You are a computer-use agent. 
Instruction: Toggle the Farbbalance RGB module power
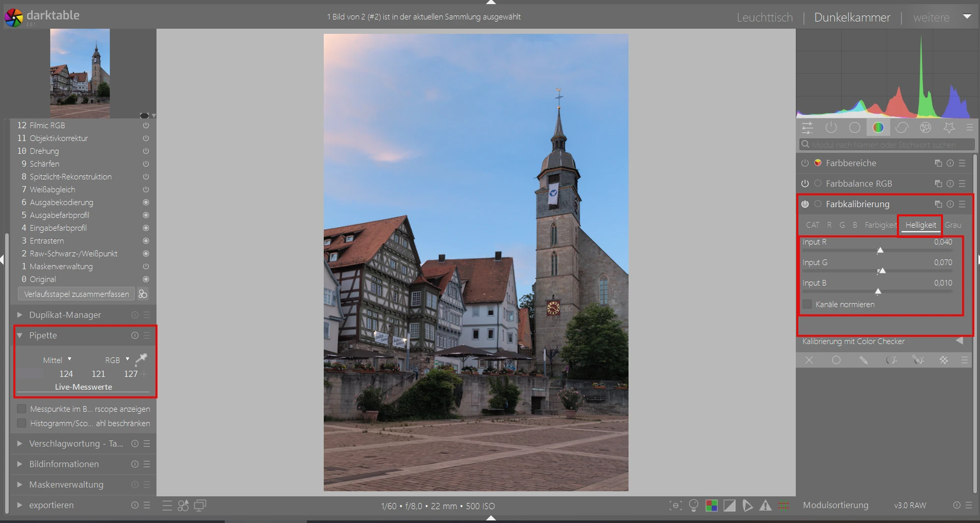pyautogui.click(x=805, y=184)
